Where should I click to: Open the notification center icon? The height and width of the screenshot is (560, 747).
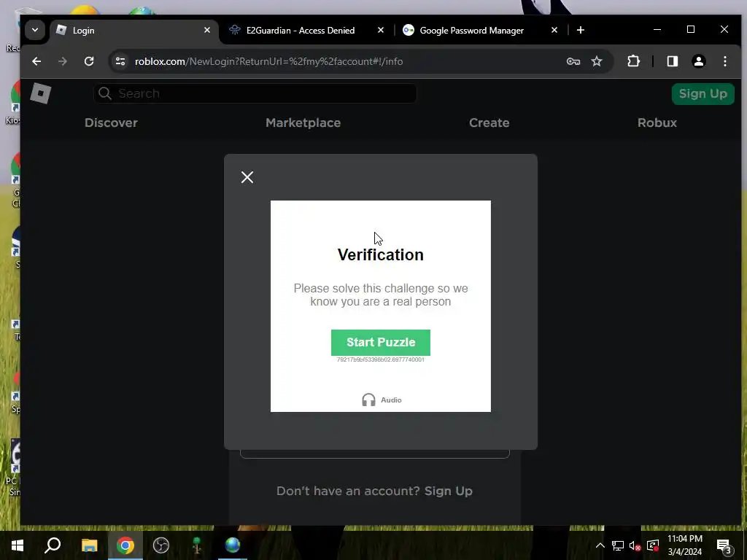[x=724, y=546]
